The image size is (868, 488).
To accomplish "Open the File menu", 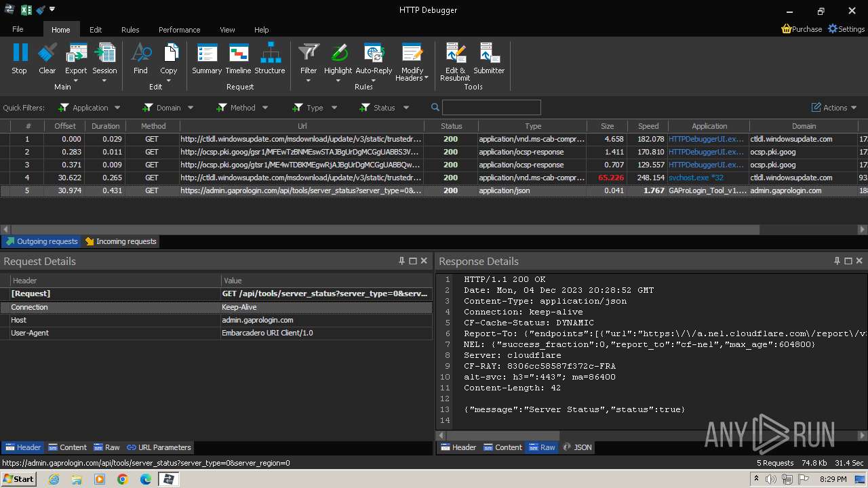I will coord(18,29).
